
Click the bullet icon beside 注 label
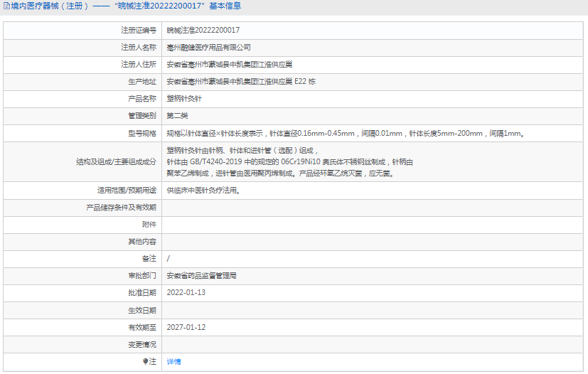(146, 361)
